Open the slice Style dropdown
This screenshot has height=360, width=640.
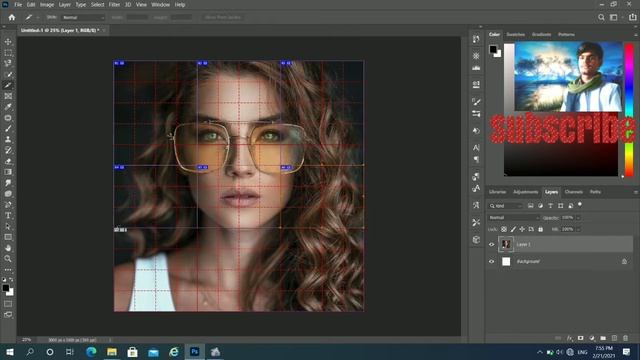(x=83, y=18)
